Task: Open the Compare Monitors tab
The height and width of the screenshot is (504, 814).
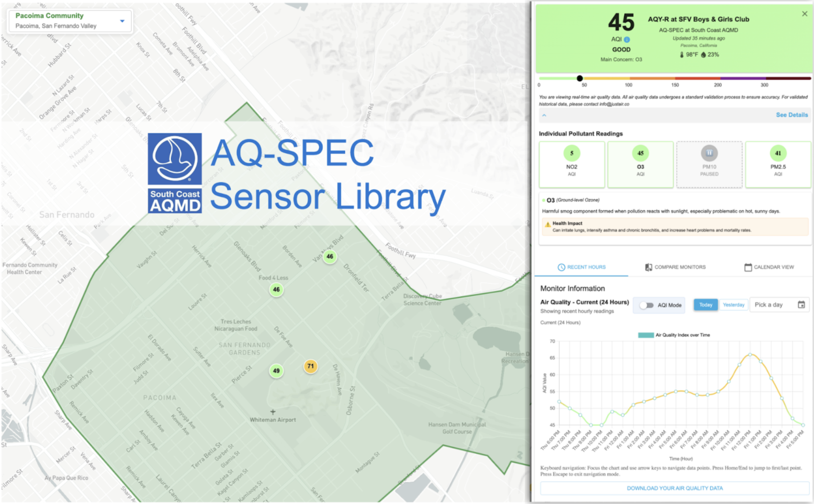Action: 675,267
